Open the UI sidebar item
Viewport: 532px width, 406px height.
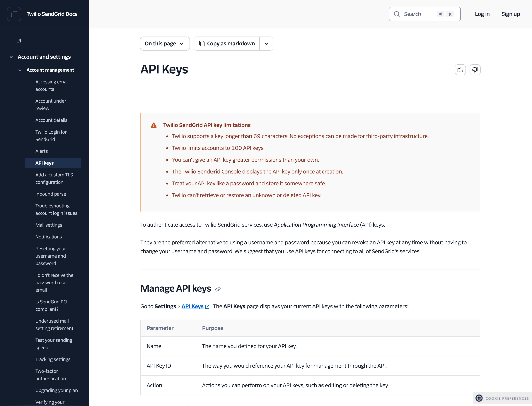[19, 41]
